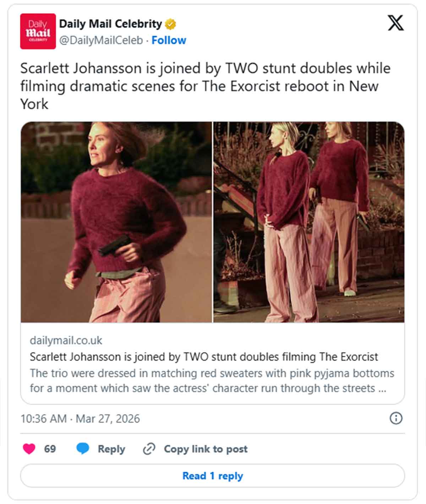Open left photo of woman running
This screenshot has height=504, width=426.
click(116, 222)
